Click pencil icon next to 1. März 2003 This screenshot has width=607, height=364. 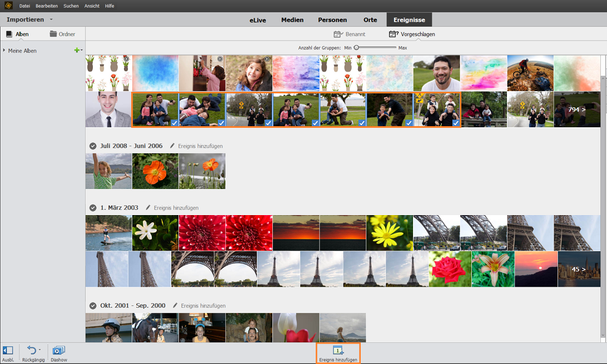(148, 207)
